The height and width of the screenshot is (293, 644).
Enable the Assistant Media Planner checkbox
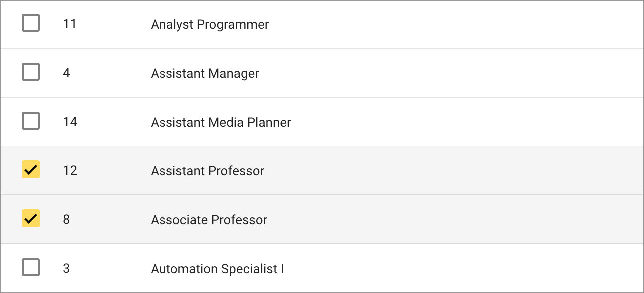click(x=31, y=121)
